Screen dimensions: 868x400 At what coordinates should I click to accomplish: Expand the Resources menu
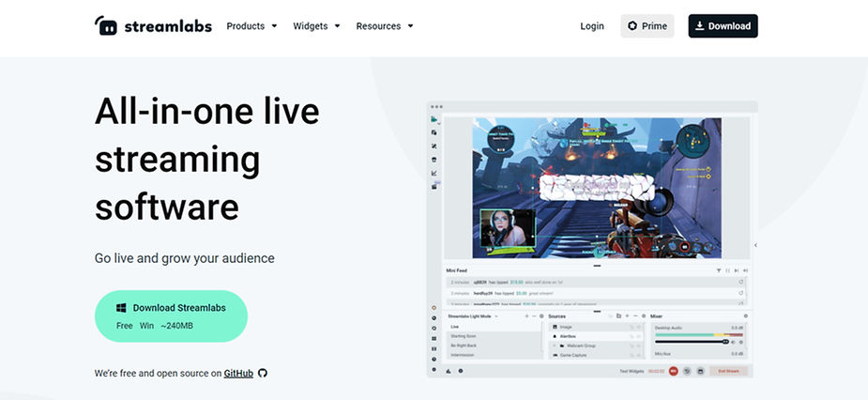click(x=385, y=26)
